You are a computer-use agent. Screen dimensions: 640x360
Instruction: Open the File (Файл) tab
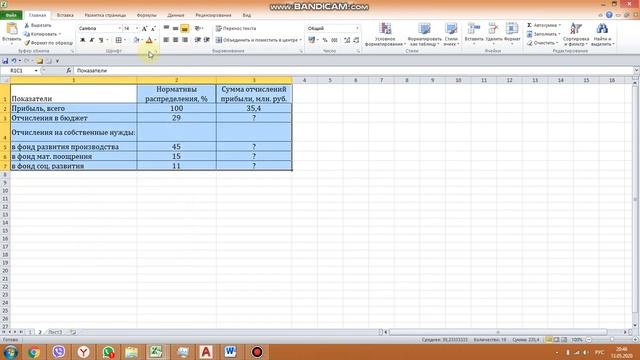(11, 15)
